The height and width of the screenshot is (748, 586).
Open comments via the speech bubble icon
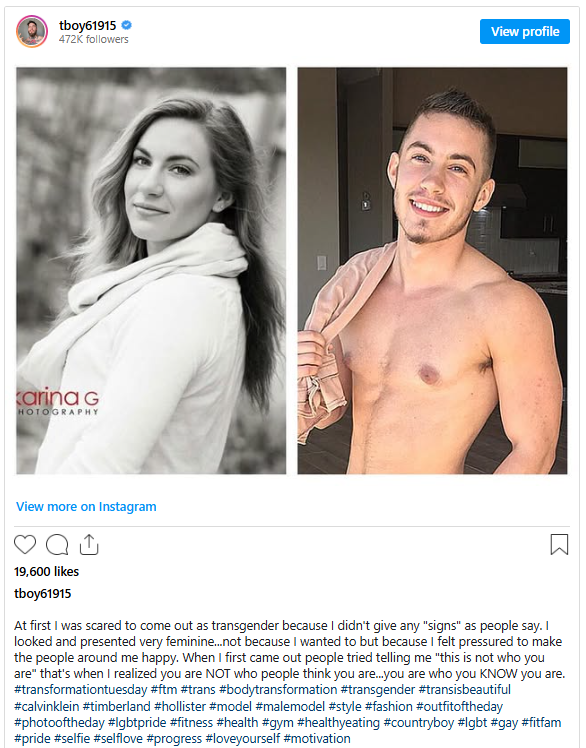pos(57,545)
